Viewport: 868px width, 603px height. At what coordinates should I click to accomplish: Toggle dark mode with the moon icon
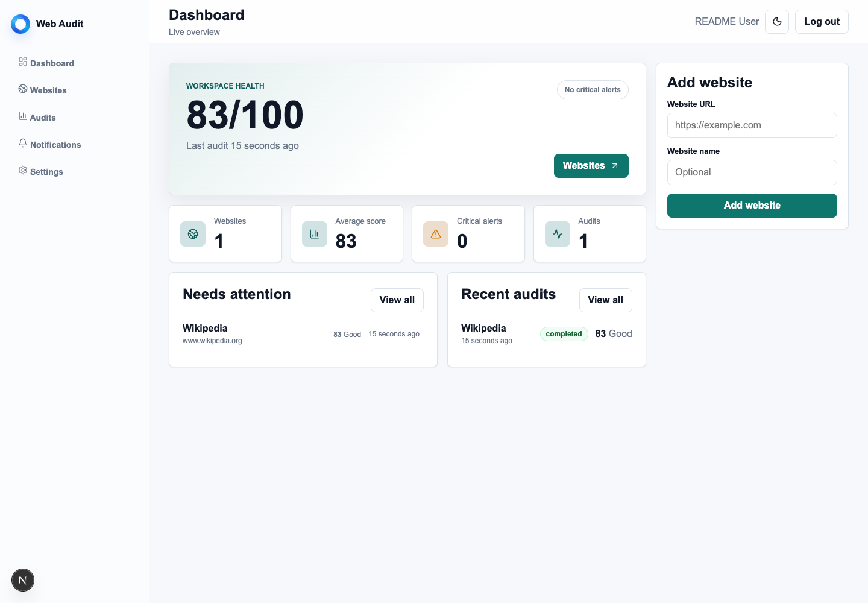coord(777,22)
